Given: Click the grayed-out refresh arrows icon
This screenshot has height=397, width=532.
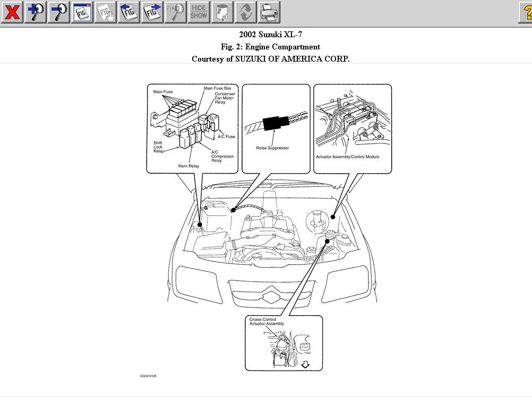Looking at the screenshot, I should pyautogui.click(x=246, y=12).
